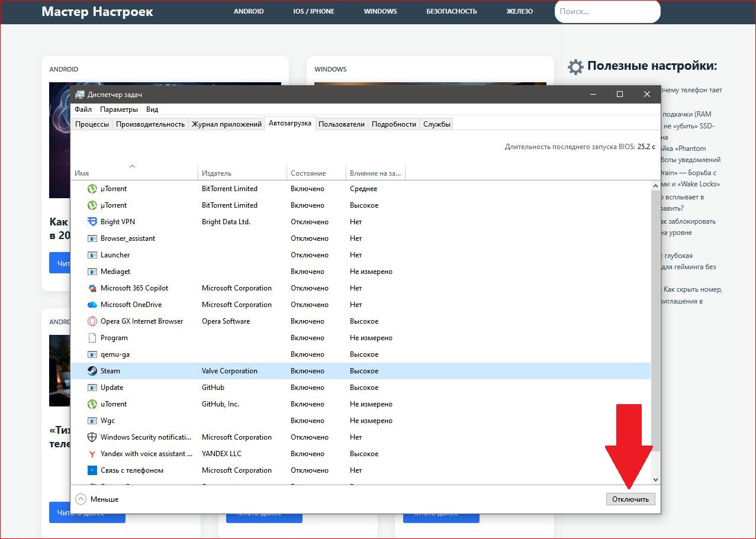
Task: Click the website Поиск search field
Action: [x=607, y=11]
